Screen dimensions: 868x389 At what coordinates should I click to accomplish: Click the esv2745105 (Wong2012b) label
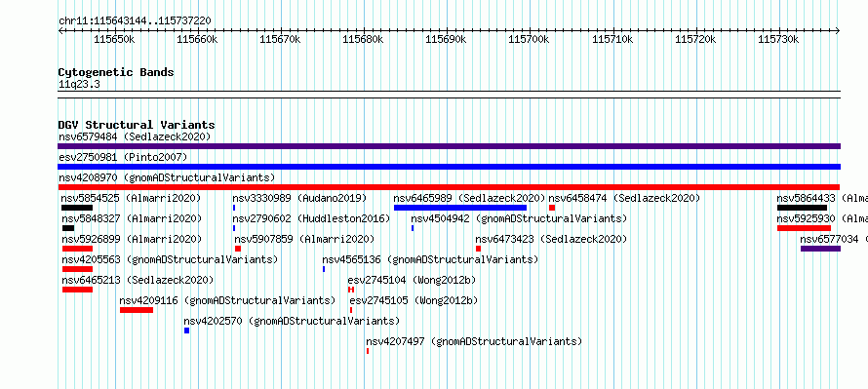point(414,300)
